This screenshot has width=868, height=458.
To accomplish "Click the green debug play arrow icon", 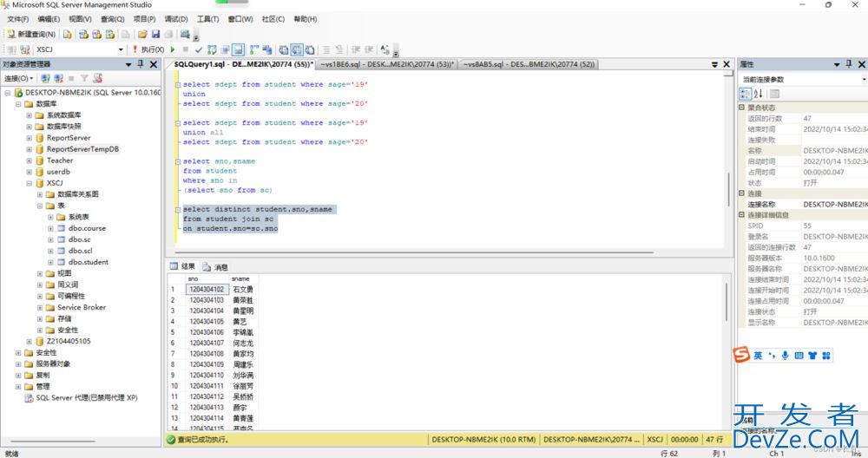I will [173, 49].
